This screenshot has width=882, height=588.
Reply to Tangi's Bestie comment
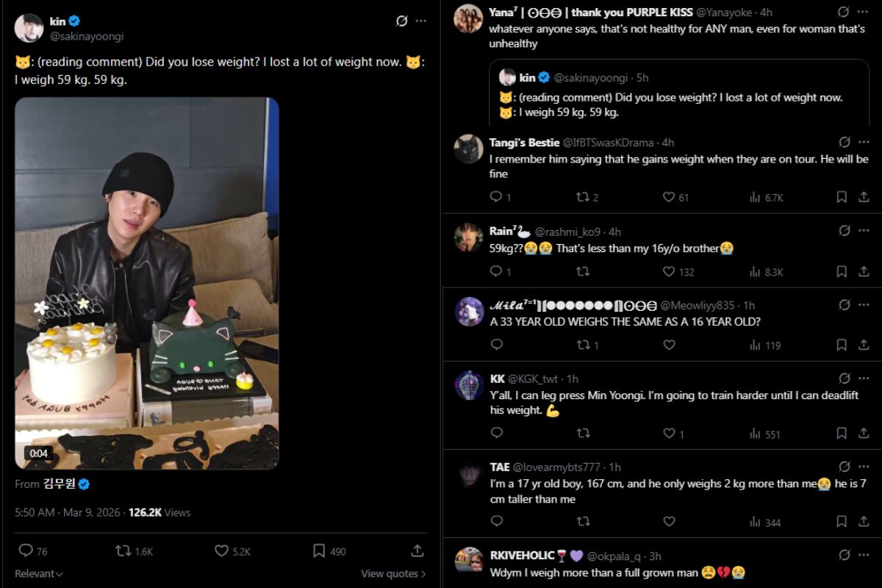(x=496, y=197)
